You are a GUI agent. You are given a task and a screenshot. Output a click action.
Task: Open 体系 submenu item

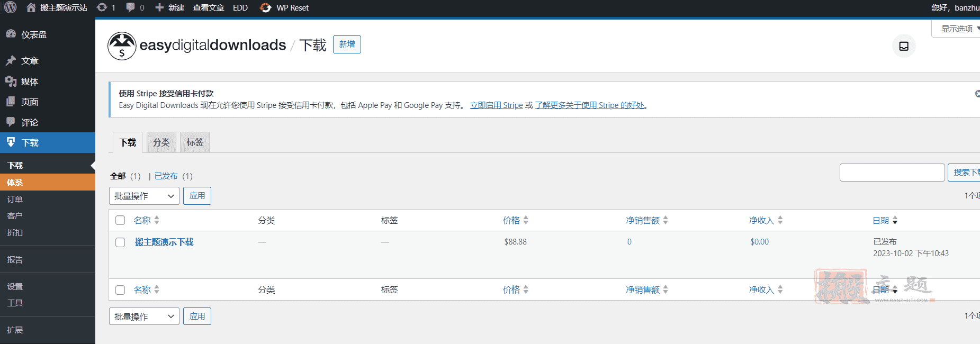pos(48,182)
